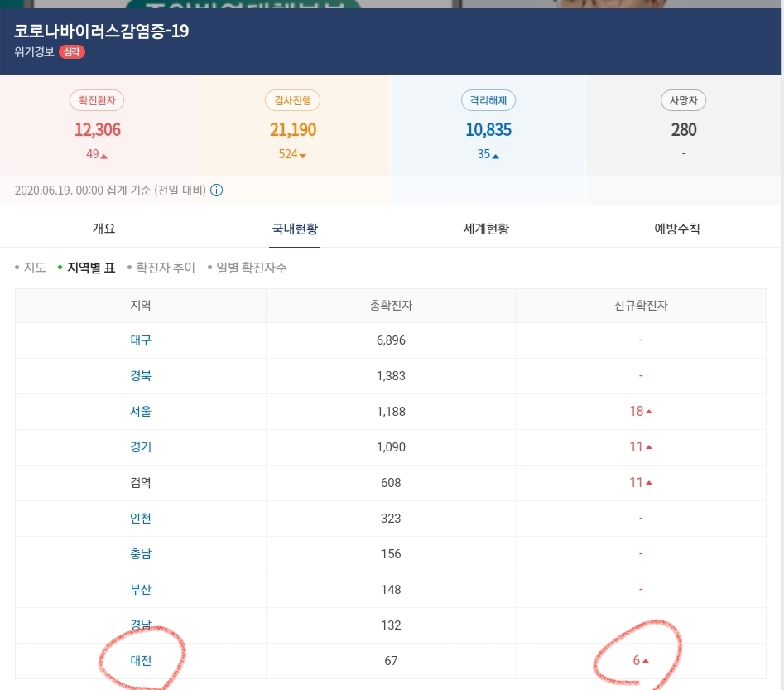
Task: Expand the 지역 column header
Action: pos(141,305)
